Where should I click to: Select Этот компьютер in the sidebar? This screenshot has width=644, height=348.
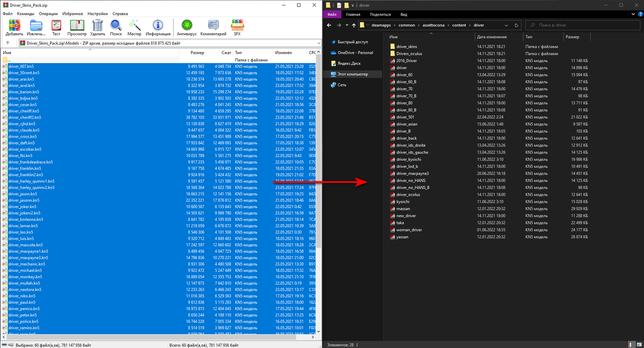point(350,74)
